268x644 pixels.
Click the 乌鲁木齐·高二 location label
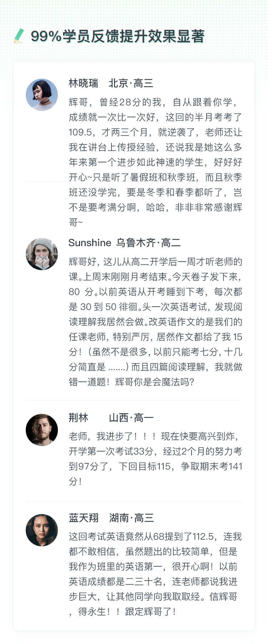click(x=148, y=243)
